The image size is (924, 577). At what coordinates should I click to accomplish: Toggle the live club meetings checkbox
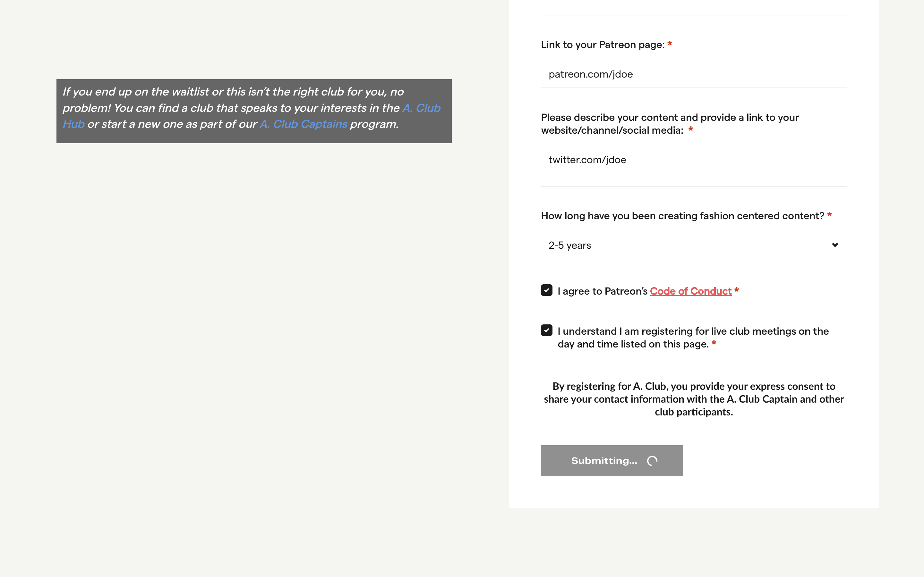[x=546, y=330]
